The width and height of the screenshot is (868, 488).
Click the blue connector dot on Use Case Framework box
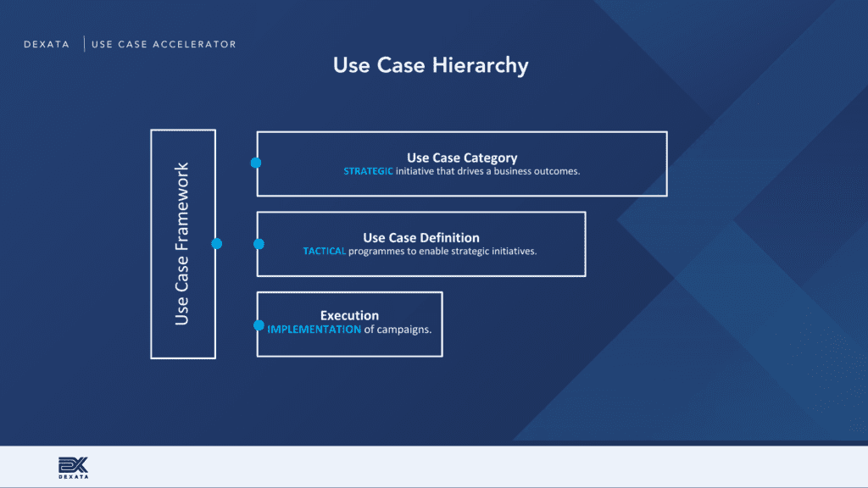(217, 244)
